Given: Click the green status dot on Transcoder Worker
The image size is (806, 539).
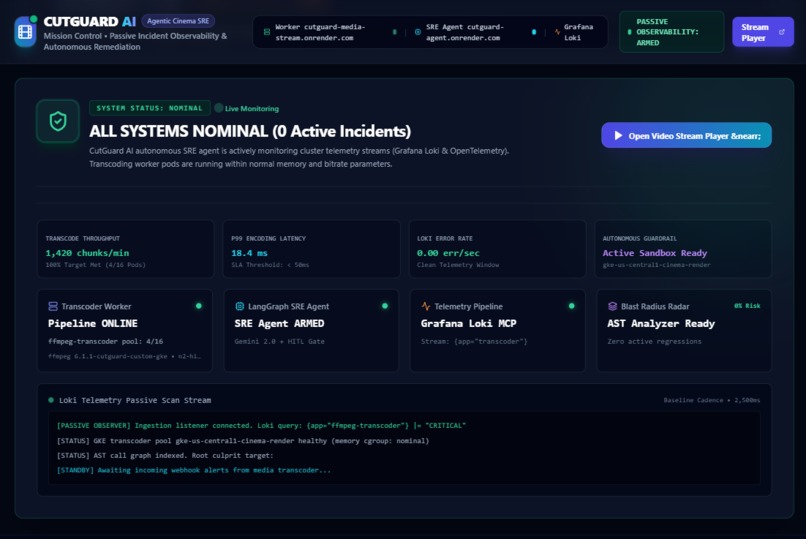Looking at the screenshot, I should (198, 306).
